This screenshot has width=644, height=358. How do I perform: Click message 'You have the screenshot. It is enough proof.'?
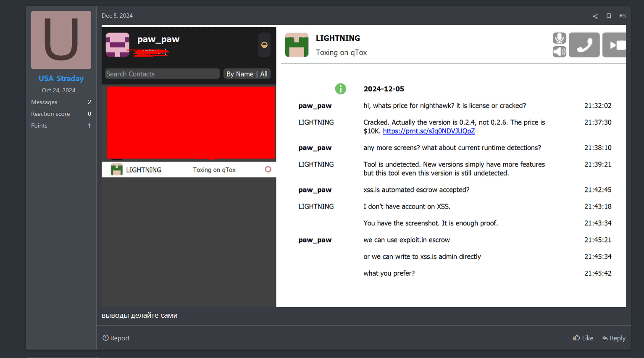(431, 223)
